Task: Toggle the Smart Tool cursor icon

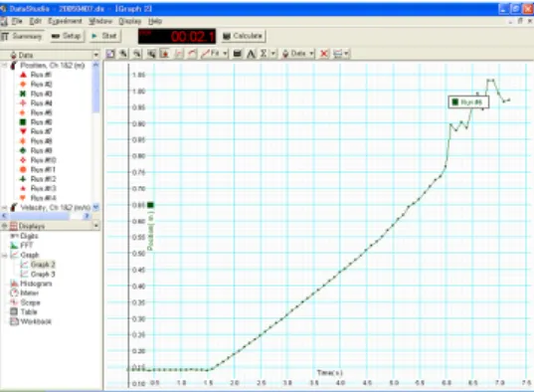Action: pos(164,54)
